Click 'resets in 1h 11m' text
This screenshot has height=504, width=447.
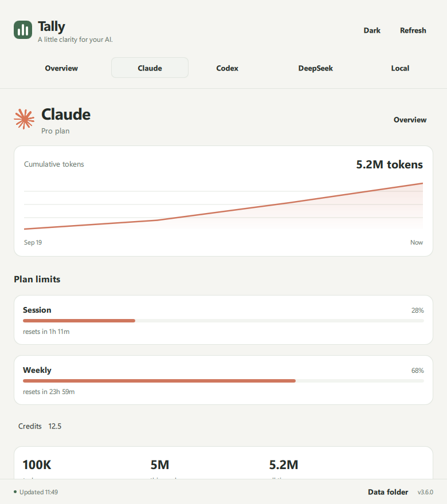tap(46, 332)
